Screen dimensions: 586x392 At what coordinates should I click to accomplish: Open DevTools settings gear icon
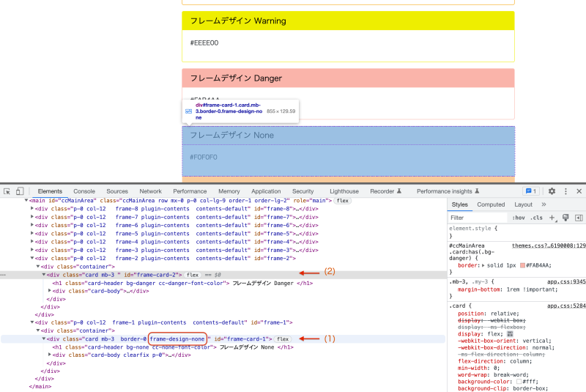552,191
